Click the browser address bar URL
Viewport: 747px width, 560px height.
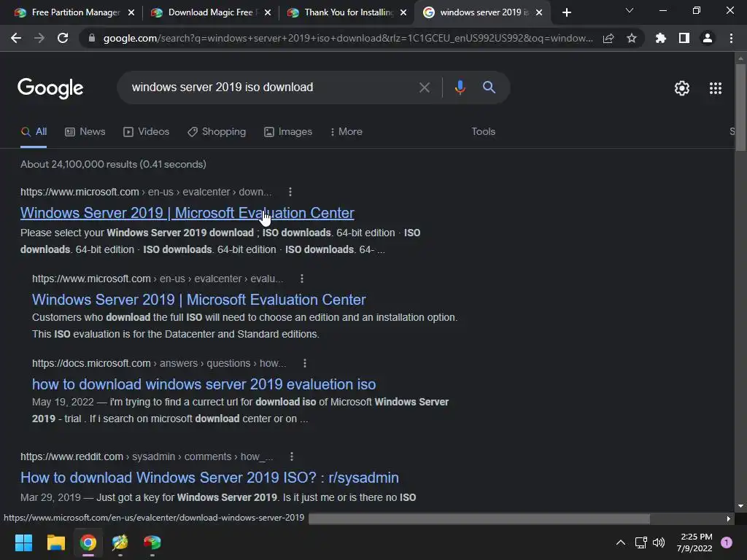[x=348, y=39]
